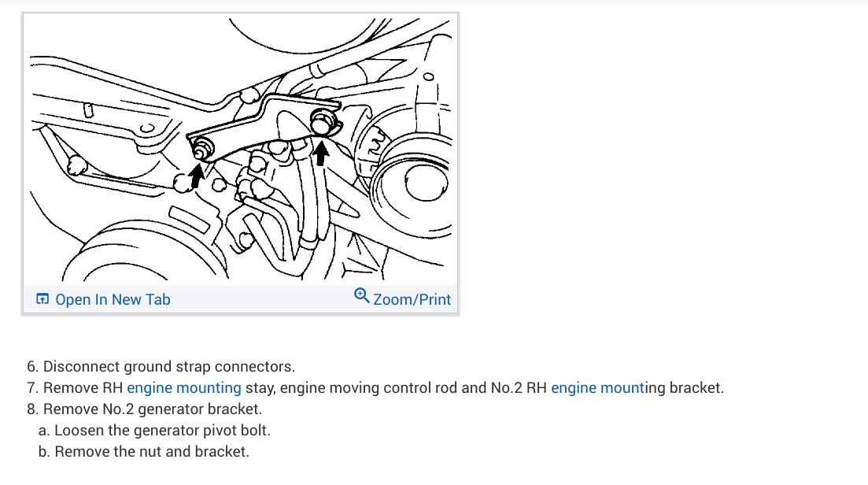Screen dimensions: 868x485
Task: Click the right bracket bolt in the diagram
Action: tap(322, 122)
